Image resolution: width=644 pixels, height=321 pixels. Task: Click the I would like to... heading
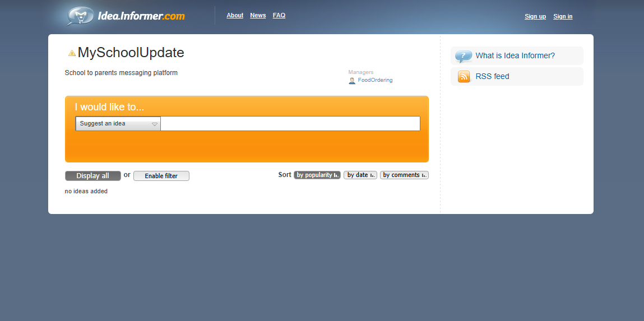coord(109,107)
